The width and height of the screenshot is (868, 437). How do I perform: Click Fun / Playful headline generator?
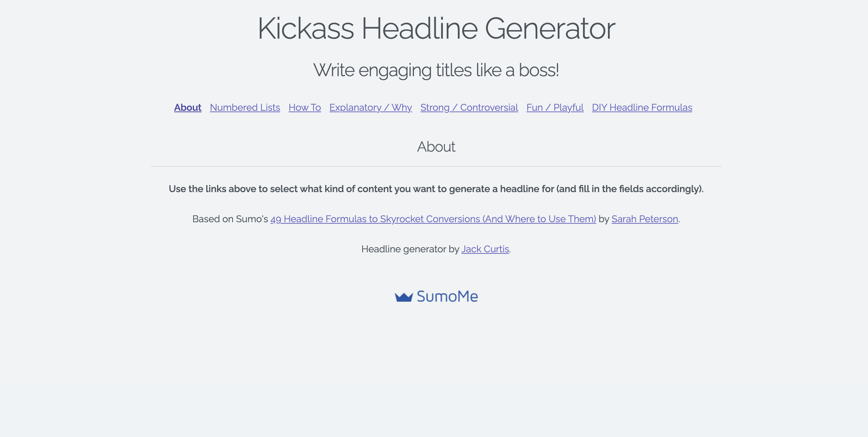(x=555, y=108)
